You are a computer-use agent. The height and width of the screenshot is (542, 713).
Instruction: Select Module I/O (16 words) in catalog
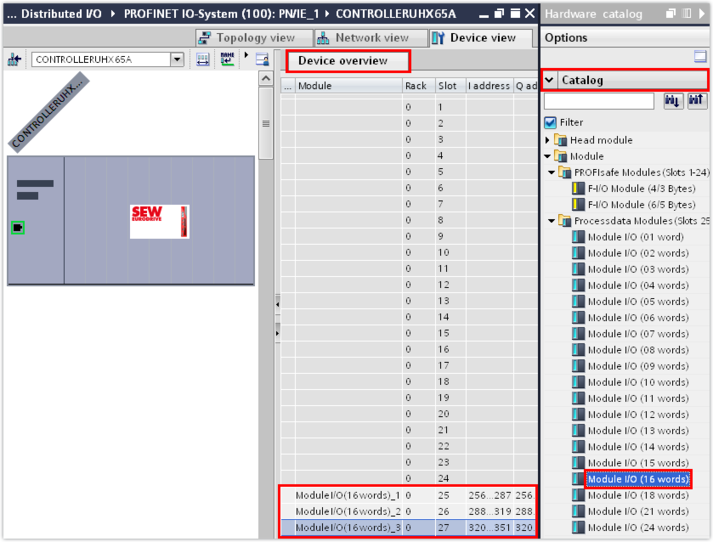(x=637, y=479)
